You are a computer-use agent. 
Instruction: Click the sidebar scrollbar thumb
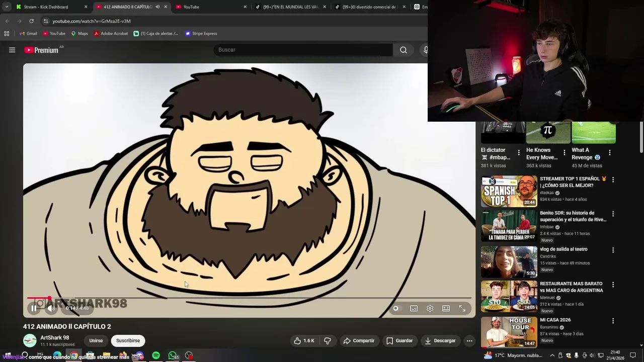[641, 136]
